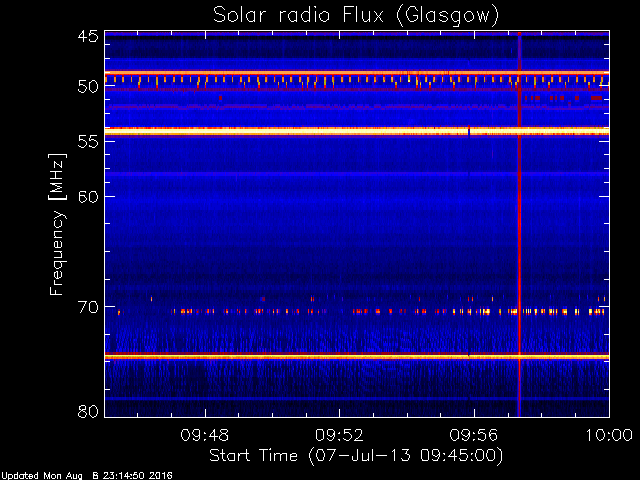Click the frequency tick label "80"

click(x=88, y=411)
